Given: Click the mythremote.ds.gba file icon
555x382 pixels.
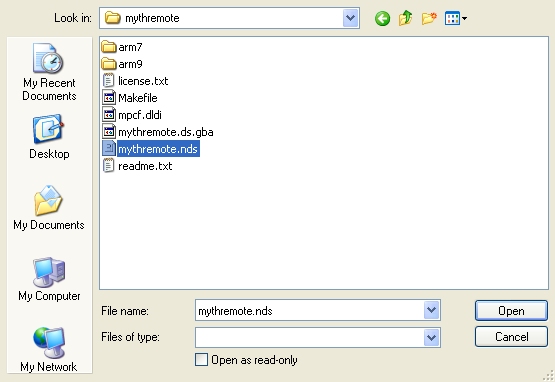Looking at the screenshot, I should click(109, 132).
